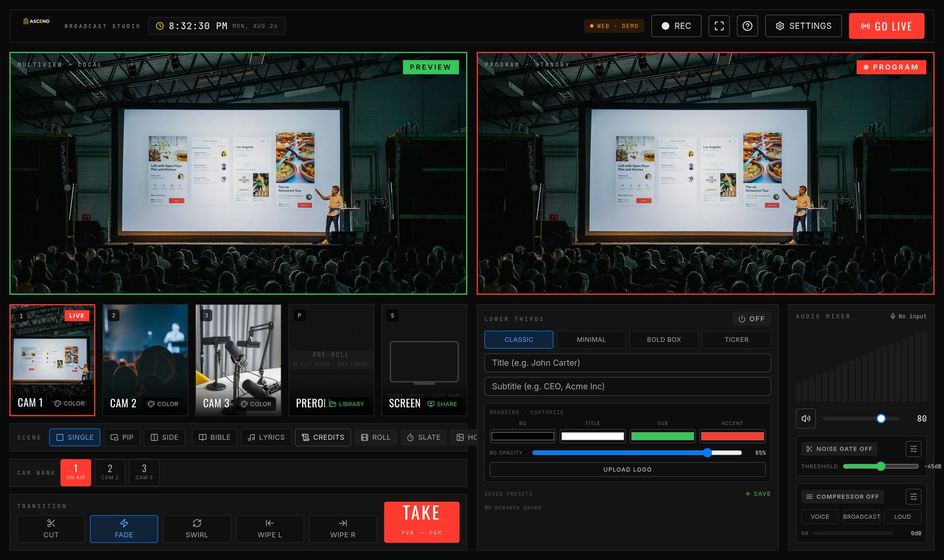Mute audio with the speaker icon
The image size is (944, 560).
pyautogui.click(x=806, y=418)
